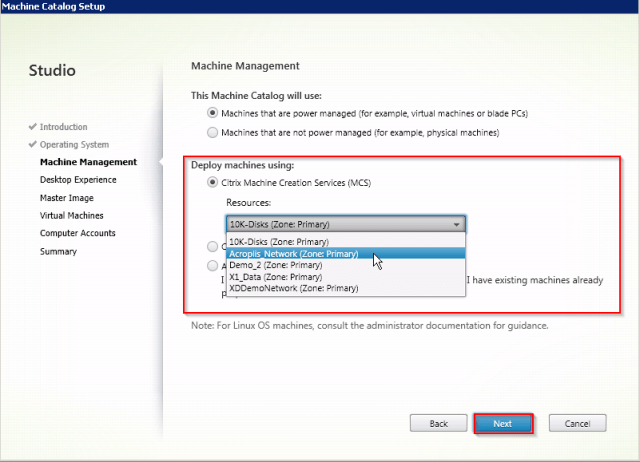Open Computer Accounts step
This screenshot has width=640, height=462.
(78, 233)
